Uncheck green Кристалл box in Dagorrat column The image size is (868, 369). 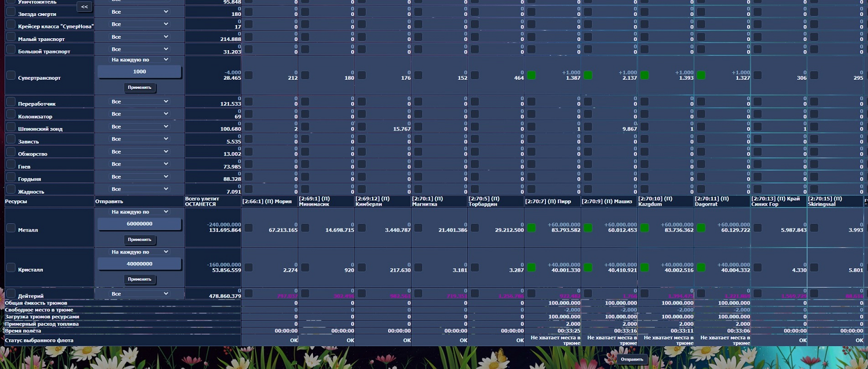[701, 268]
